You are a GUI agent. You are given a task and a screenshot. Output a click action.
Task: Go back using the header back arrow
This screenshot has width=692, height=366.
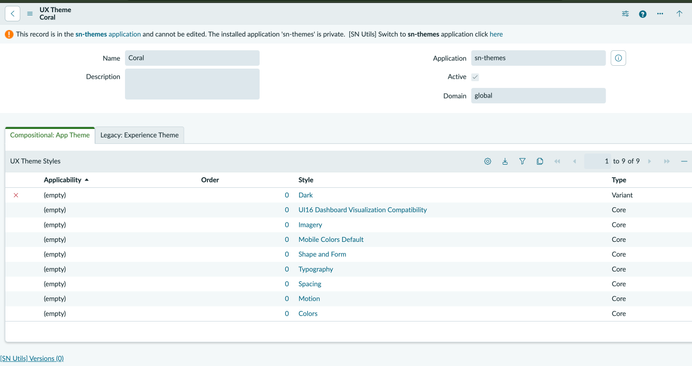tap(12, 14)
